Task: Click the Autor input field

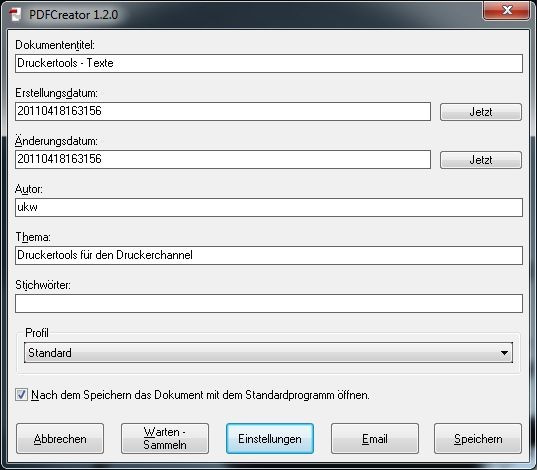Action: (269, 207)
